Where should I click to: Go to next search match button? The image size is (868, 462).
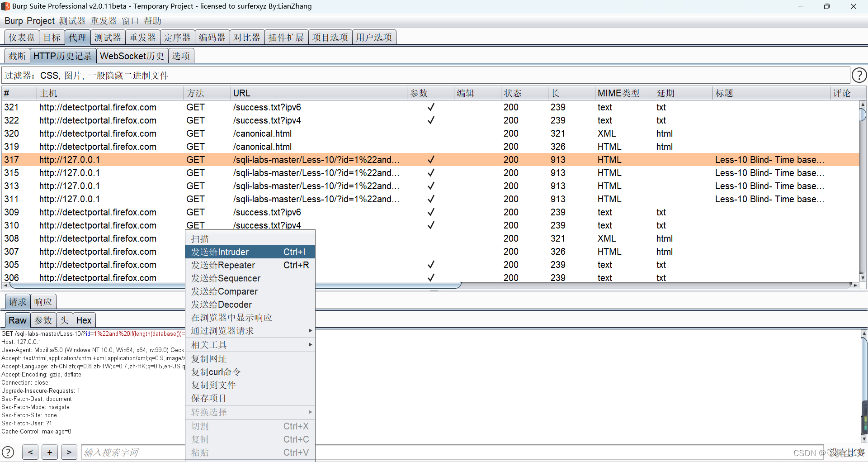coord(69,452)
